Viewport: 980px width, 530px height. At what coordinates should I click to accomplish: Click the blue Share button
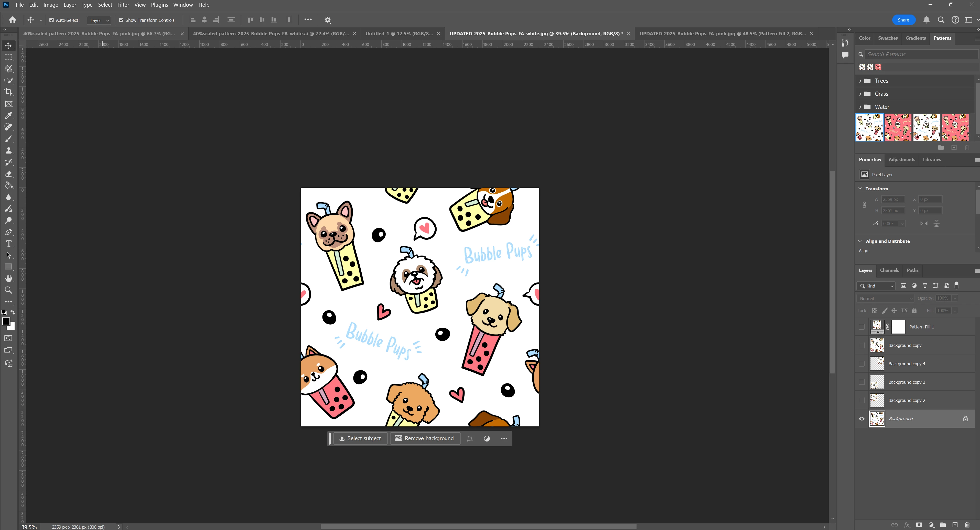(903, 20)
